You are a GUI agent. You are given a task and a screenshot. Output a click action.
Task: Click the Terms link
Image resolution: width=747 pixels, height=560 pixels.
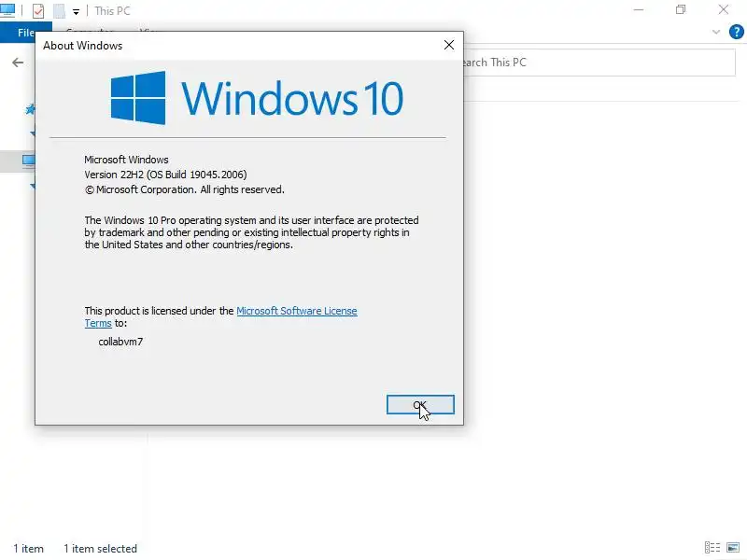pos(98,323)
